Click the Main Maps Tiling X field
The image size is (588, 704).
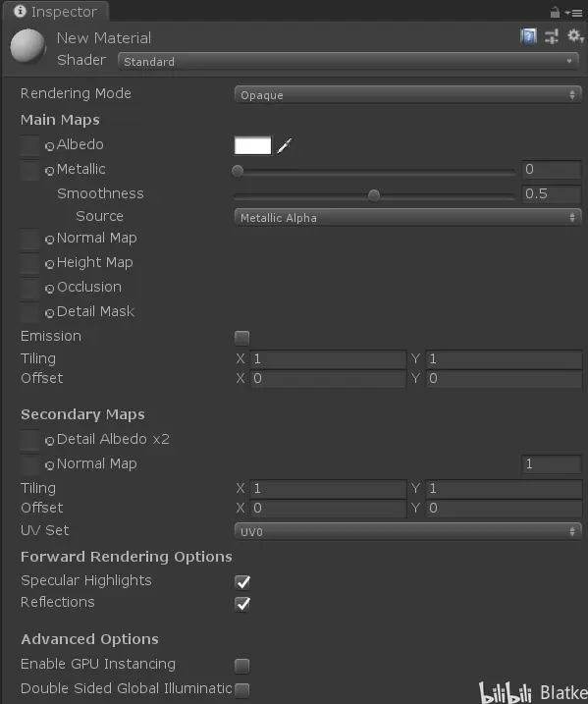coord(328,358)
